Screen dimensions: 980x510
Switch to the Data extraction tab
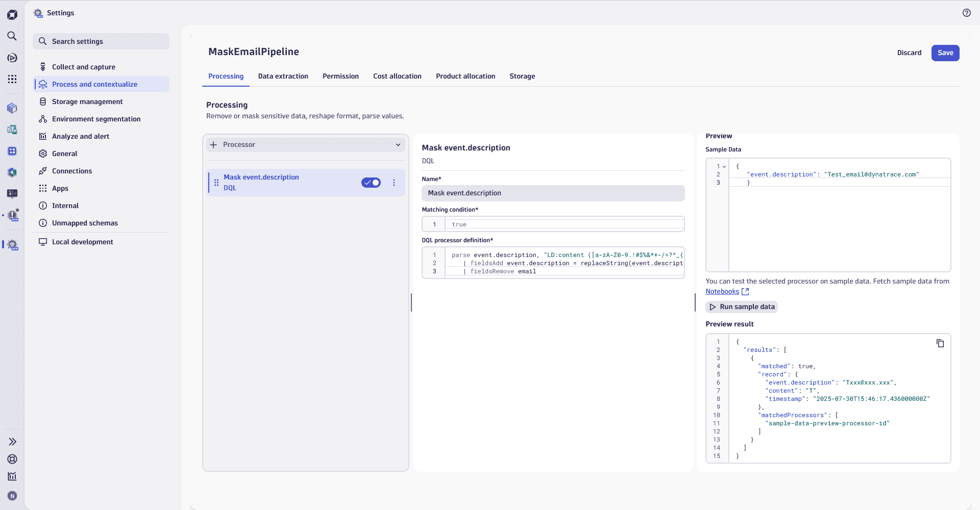coord(283,76)
